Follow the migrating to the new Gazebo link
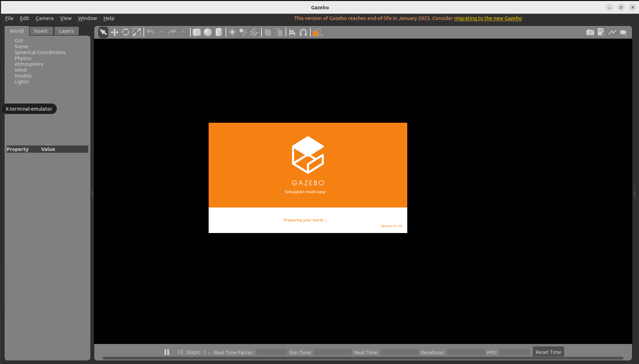639x364 pixels. [488, 18]
